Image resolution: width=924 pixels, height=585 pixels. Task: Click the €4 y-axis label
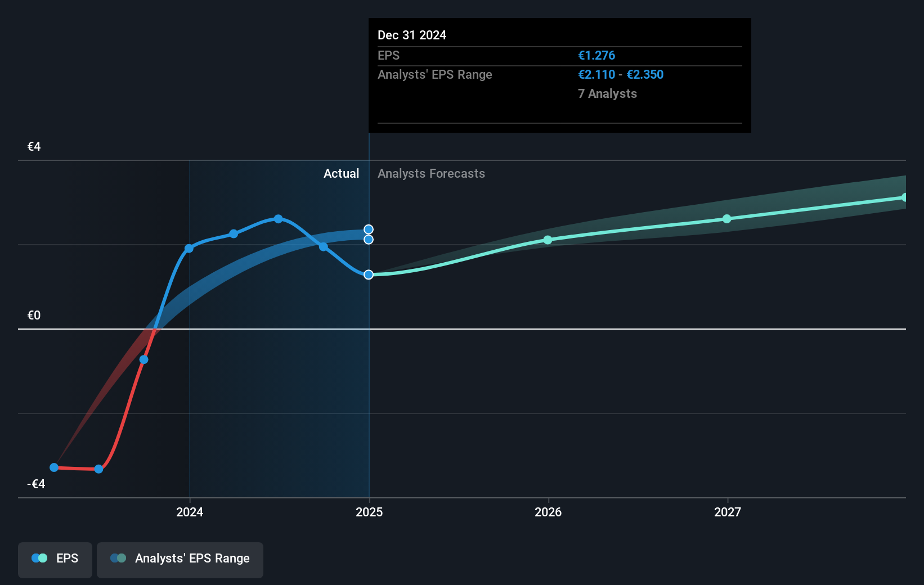click(x=34, y=146)
